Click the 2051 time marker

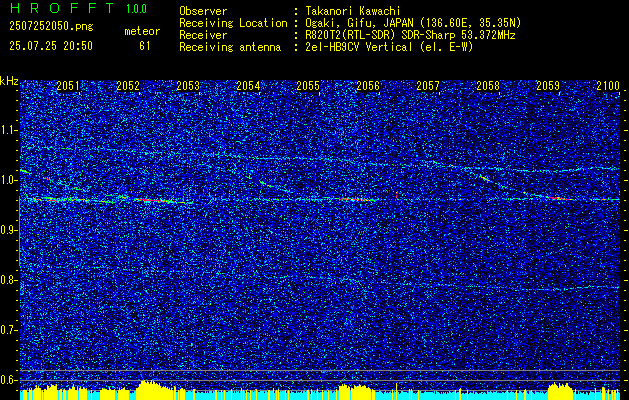coord(68,85)
